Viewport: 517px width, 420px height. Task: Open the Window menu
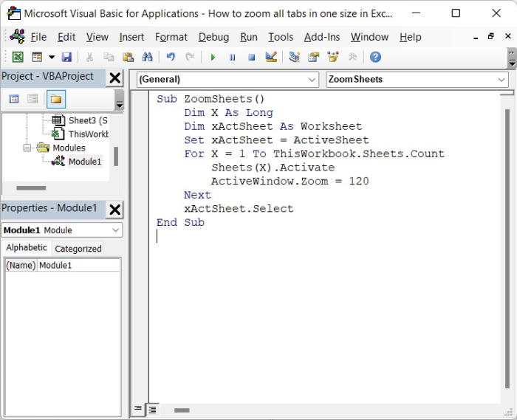369,37
